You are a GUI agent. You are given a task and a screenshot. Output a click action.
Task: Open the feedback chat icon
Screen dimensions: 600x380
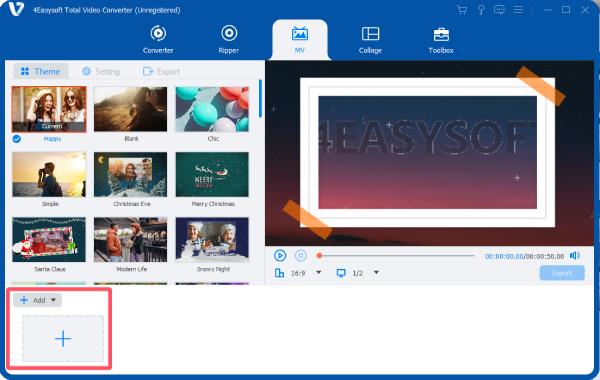[499, 10]
